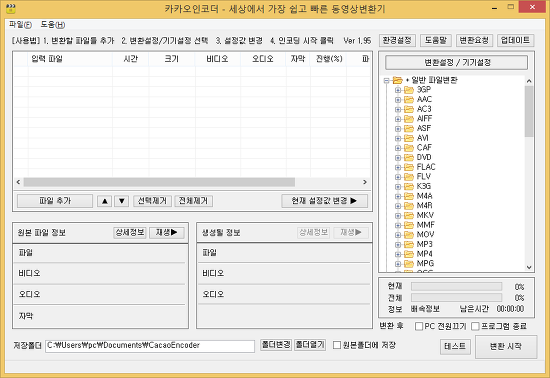The image size is (550, 378).
Task: Click the open folder icon of 일반 파일변환
Action: coord(397,80)
